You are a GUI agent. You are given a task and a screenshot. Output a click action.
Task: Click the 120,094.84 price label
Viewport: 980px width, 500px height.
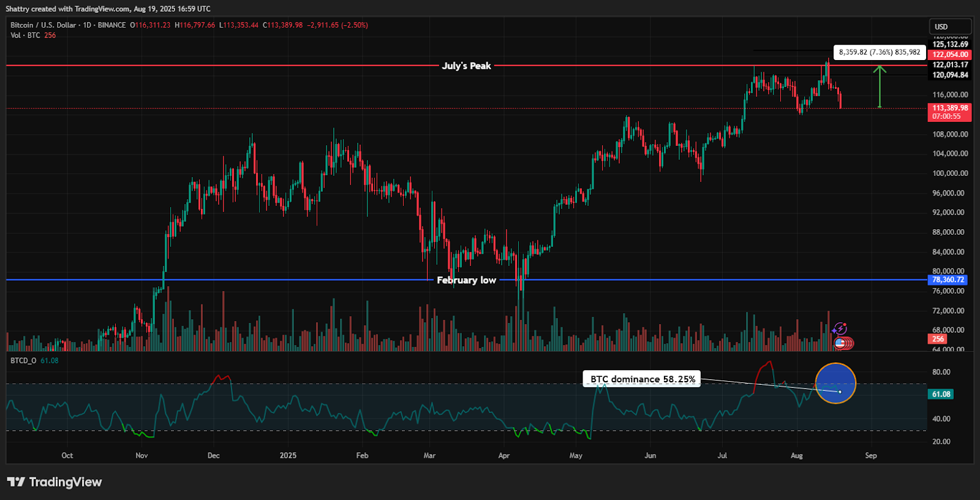(950, 75)
